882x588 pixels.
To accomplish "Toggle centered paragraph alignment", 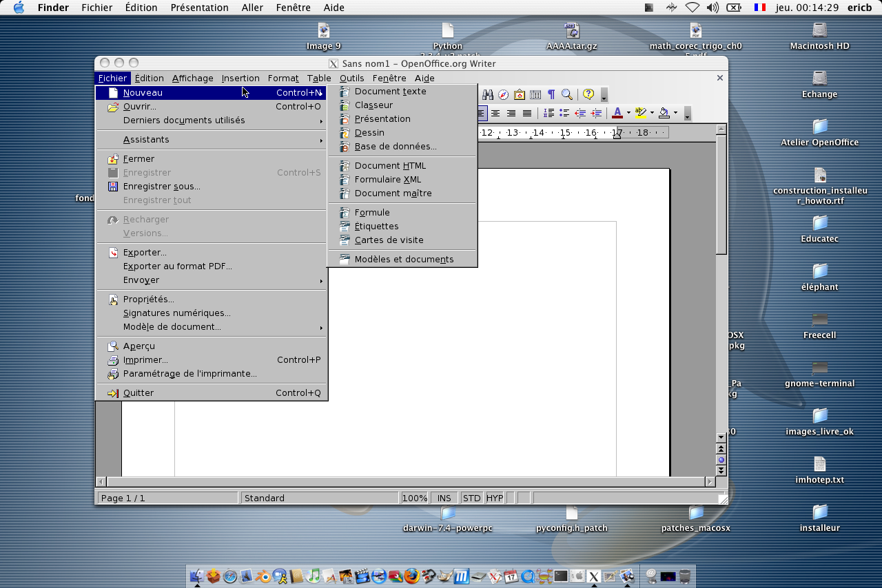I will coord(495,113).
